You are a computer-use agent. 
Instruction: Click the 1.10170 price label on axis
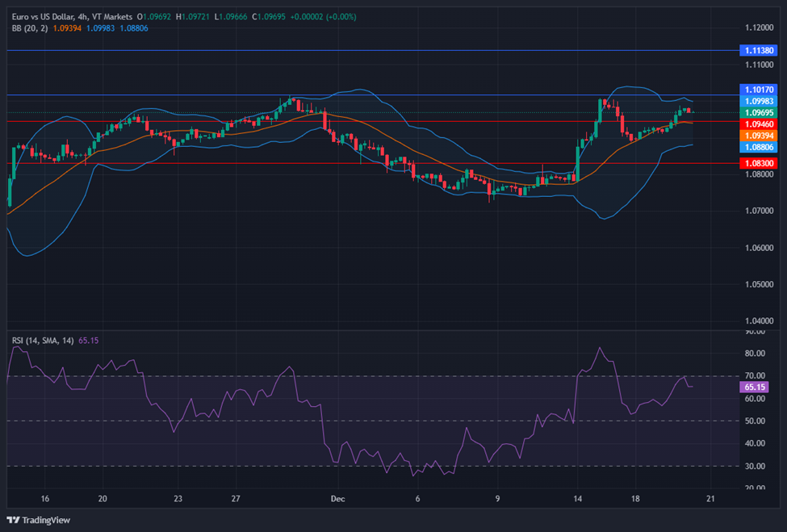[759, 90]
